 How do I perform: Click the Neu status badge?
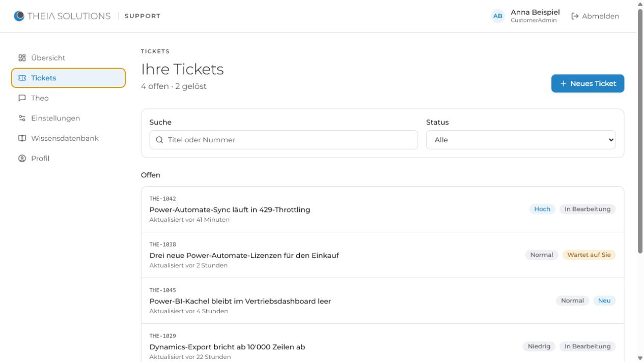pyautogui.click(x=604, y=300)
